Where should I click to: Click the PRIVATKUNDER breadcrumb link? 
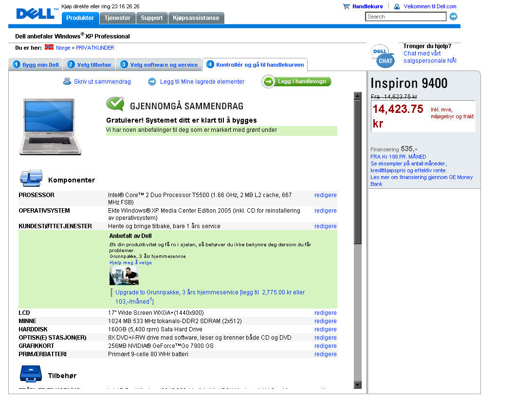pos(95,48)
